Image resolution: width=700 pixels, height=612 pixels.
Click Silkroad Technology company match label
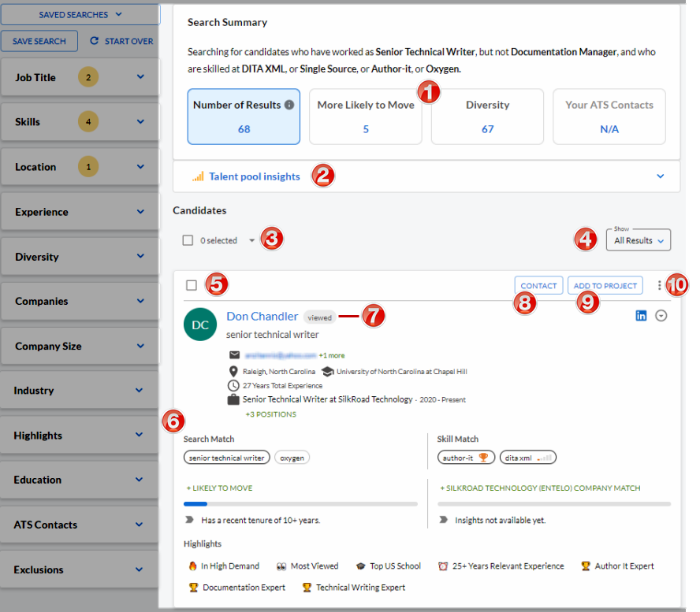[x=540, y=488]
